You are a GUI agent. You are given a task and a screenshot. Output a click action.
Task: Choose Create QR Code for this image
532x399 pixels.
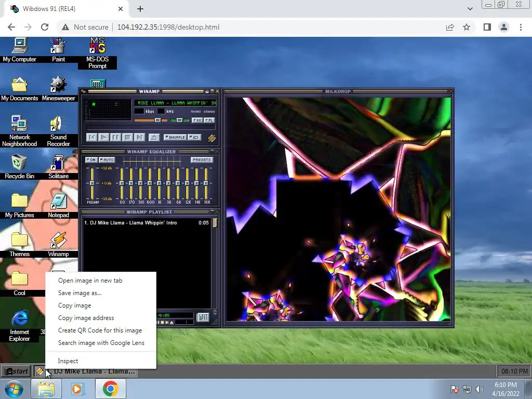(x=100, y=330)
